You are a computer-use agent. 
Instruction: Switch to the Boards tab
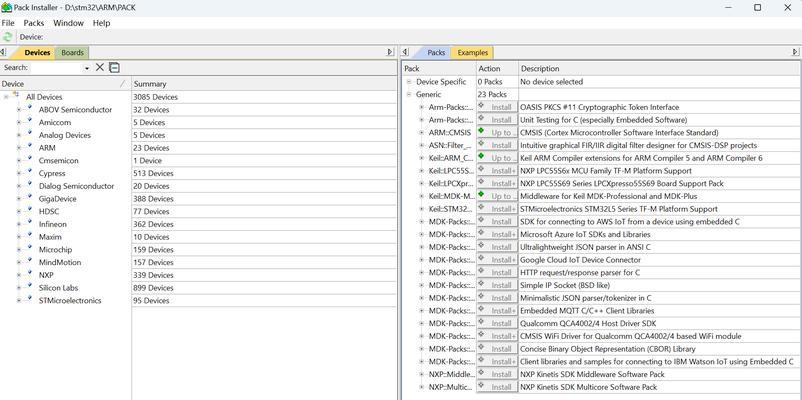pos(72,53)
